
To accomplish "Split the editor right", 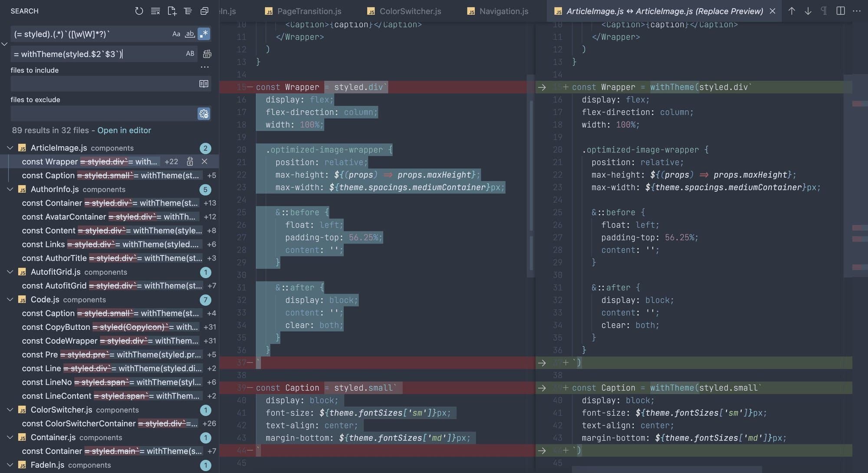I will pos(841,11).
